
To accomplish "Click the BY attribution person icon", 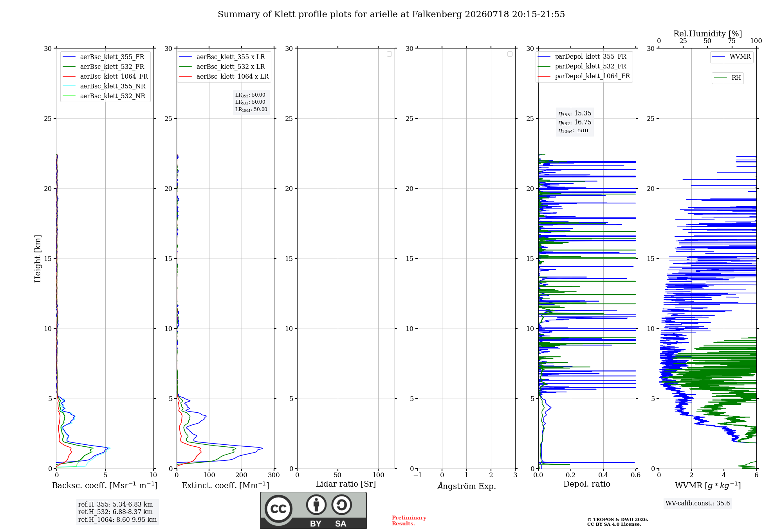I will (316, 505).
